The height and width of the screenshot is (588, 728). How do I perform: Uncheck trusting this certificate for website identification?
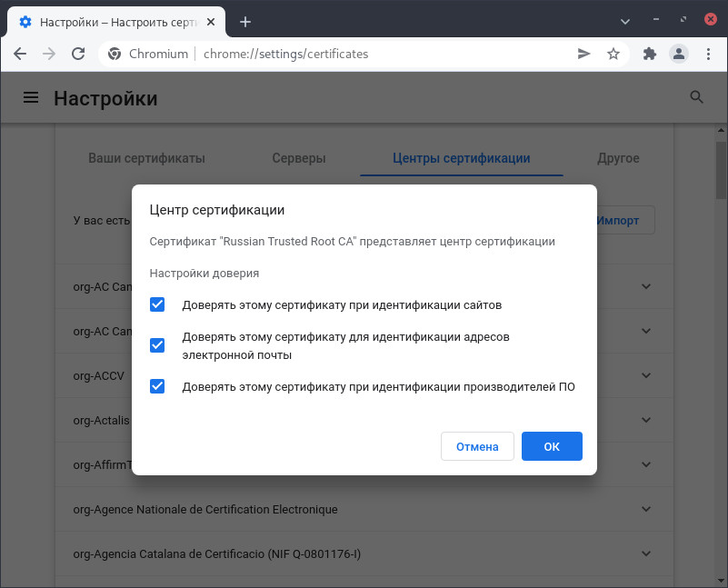pyautogui.click(x=157, y=304)
